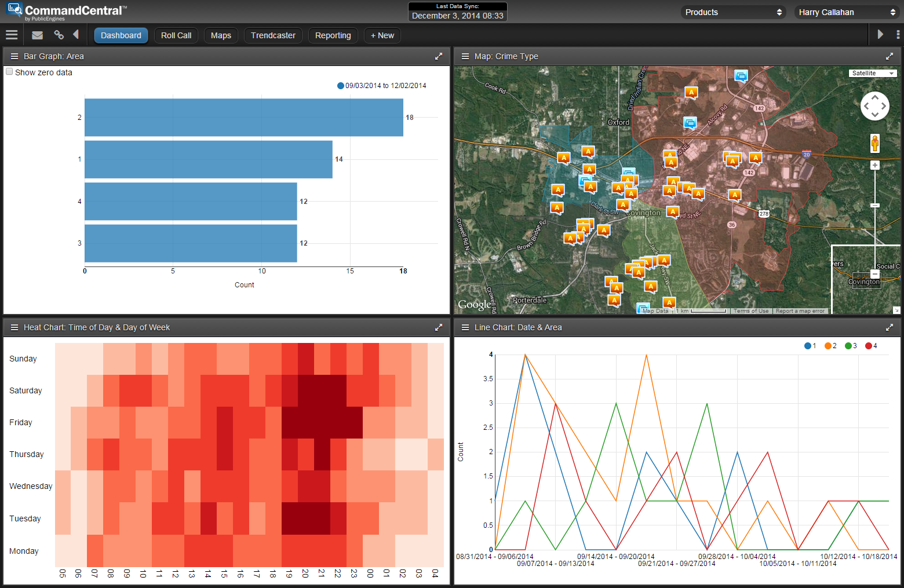
Task: Switch to the Trendcaster tab
Action: pos(273,35)
